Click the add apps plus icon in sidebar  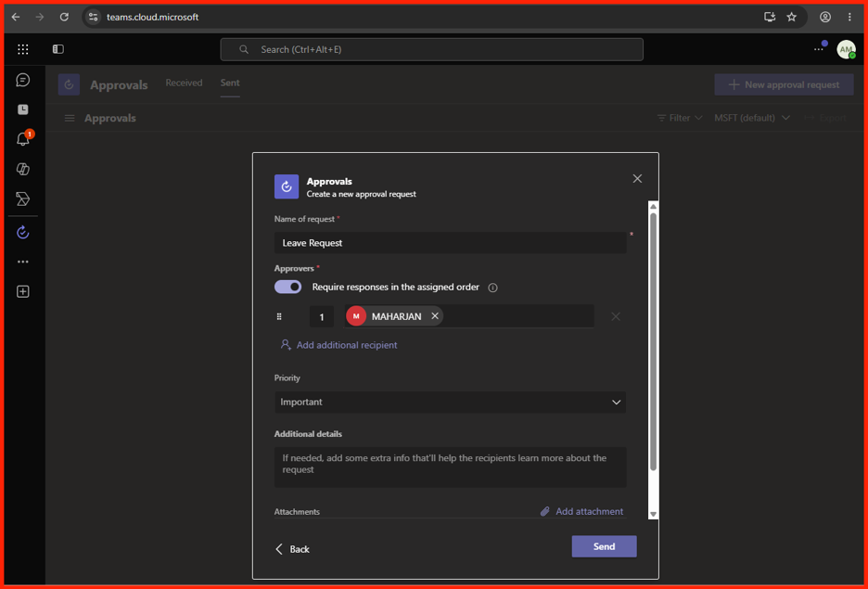point(22,292)
